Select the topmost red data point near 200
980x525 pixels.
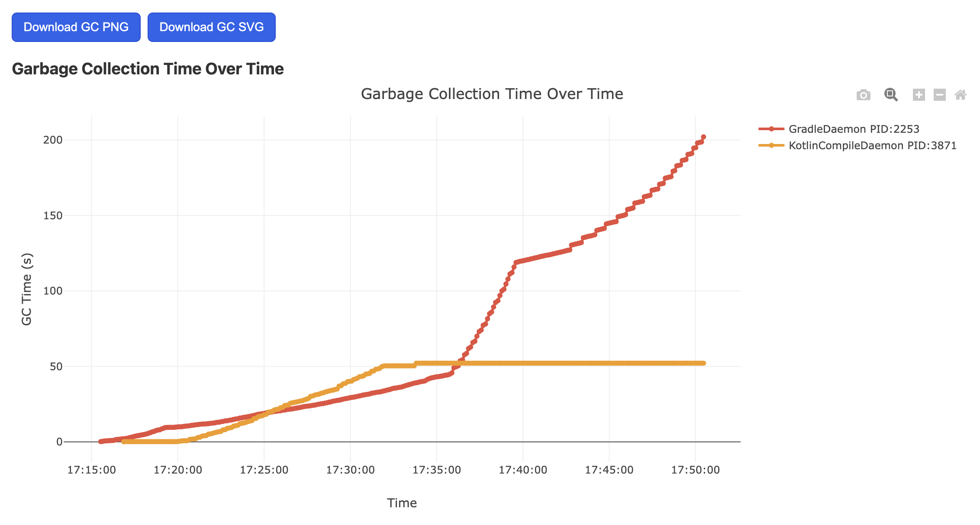[703, 136]
